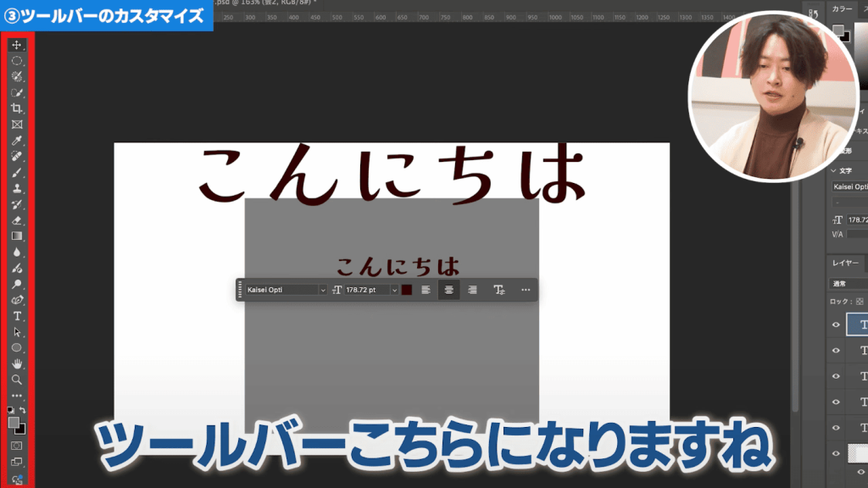
Task: Toggle visibility of the third text layer
Action: [836, 376]
